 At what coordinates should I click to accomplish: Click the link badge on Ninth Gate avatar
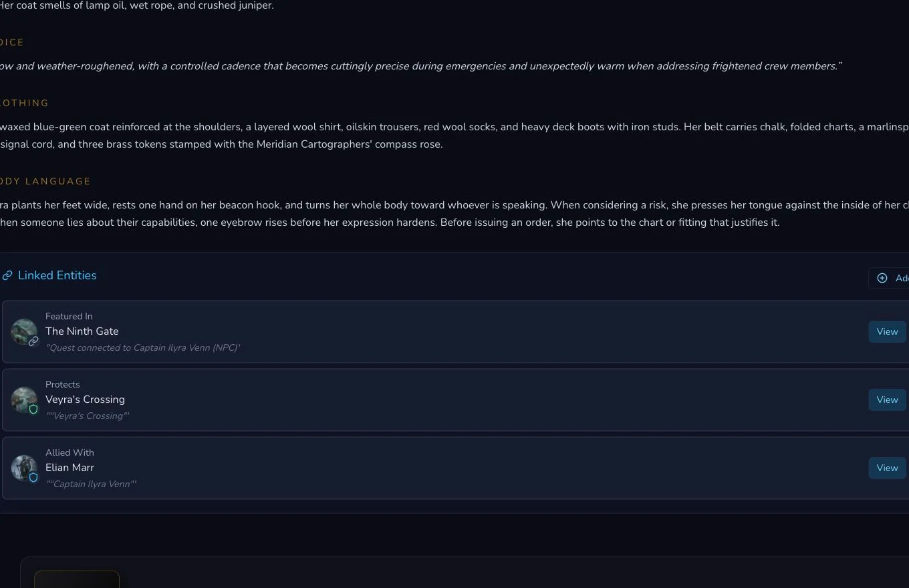click(x=33, y=341)
